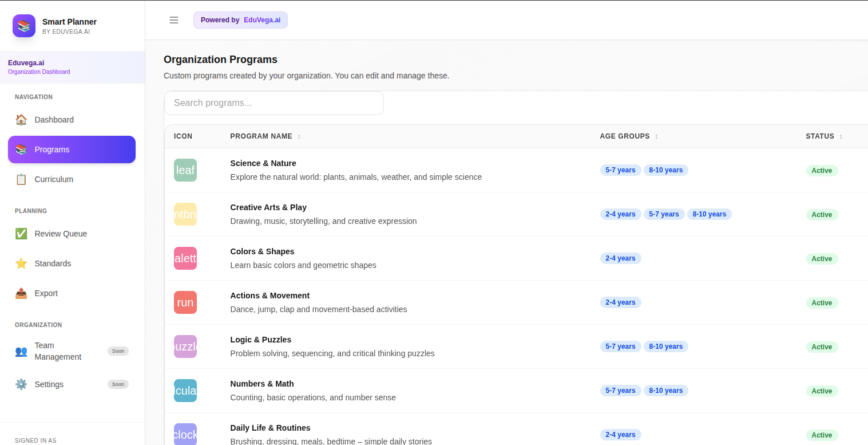Image resolution: width=868 pixels, height=445 pixels.
Task: Go to the Curriculum page
Action: [x=54, y=179]
